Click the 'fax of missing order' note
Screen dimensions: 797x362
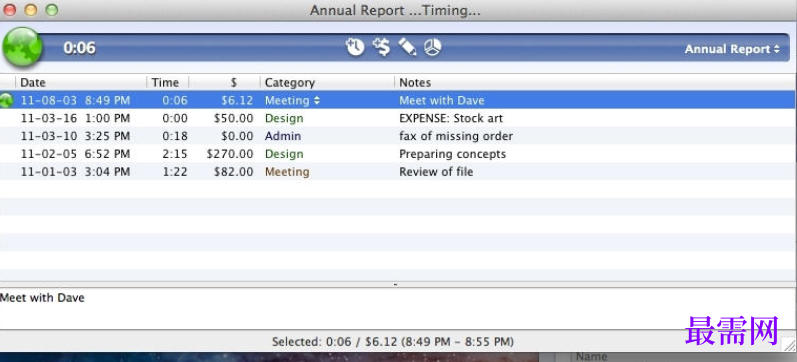click(456, 136)
